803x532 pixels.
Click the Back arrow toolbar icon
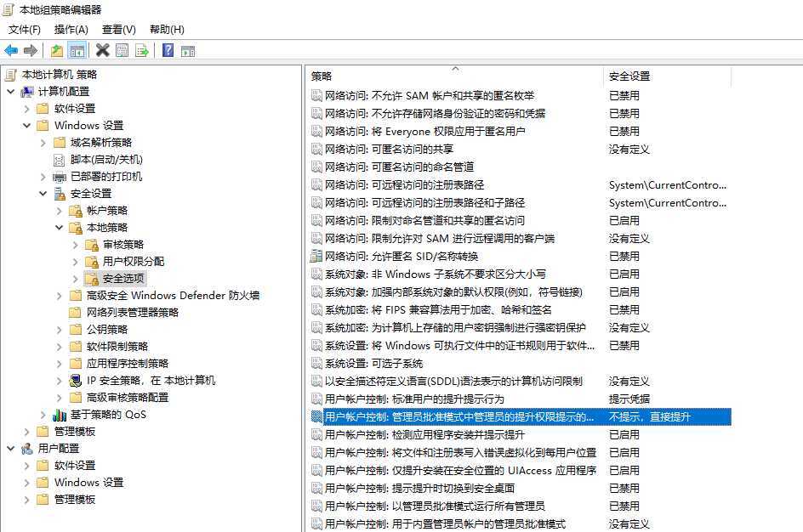(11, 51)
